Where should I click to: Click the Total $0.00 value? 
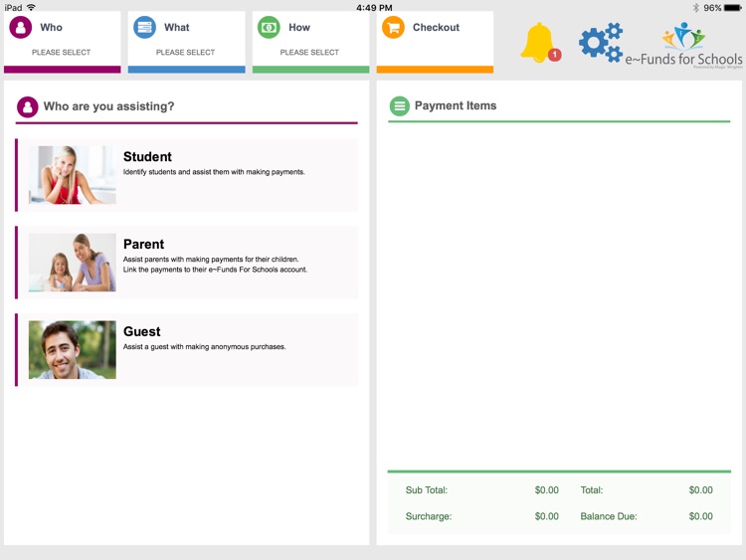click(x=701, y=490)
